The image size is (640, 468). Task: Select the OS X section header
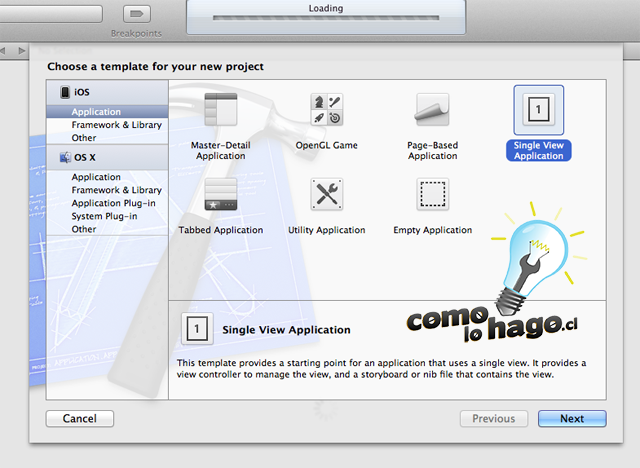click(85, 157)
